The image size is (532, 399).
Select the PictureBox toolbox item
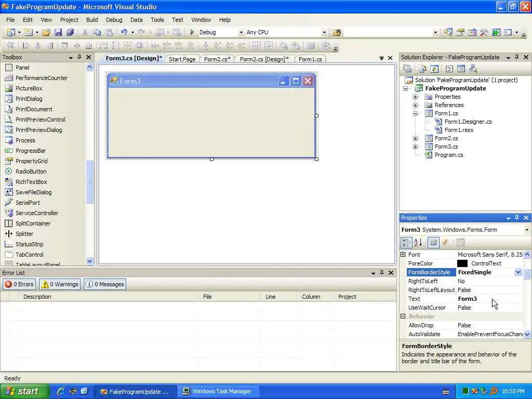[x=29, y=88]
